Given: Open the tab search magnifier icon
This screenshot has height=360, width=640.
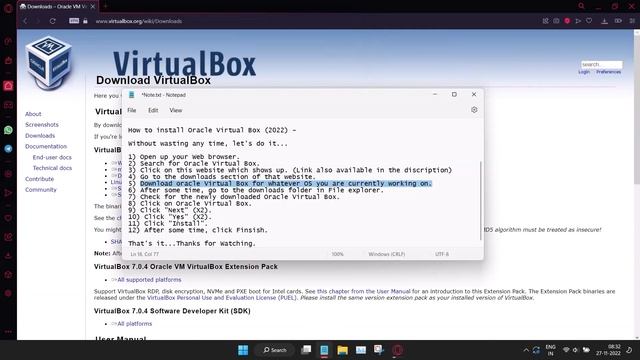Looking at the screenshot, I should pyautogui.click(x=581, y=6).
